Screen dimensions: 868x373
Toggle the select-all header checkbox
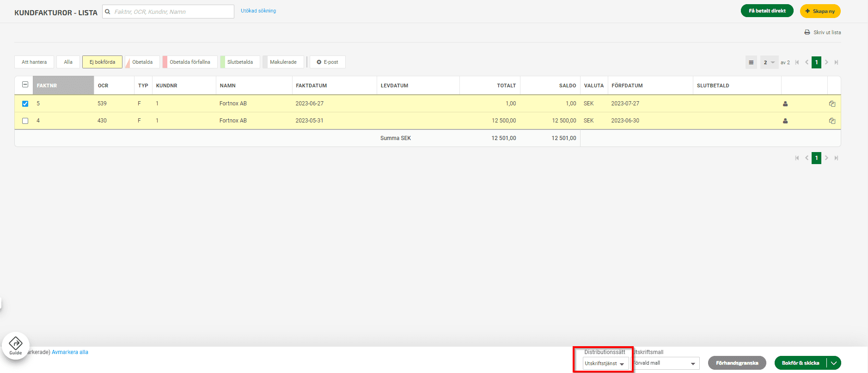(x=25, y=85)
